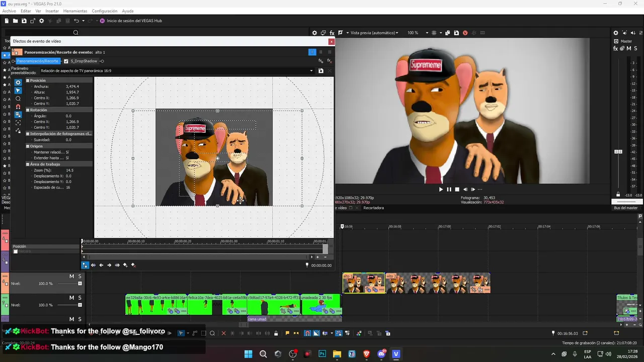Click Inicio de sesión del VEGAS Hub
The height and width of the screenshot is (362, 644).
134,21
